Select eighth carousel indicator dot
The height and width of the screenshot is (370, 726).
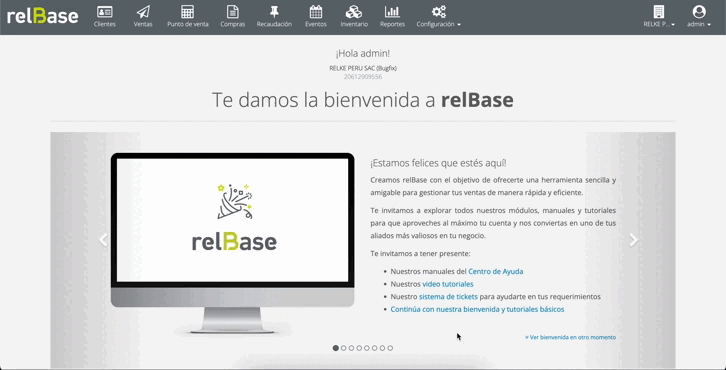(x=390, y=348)
